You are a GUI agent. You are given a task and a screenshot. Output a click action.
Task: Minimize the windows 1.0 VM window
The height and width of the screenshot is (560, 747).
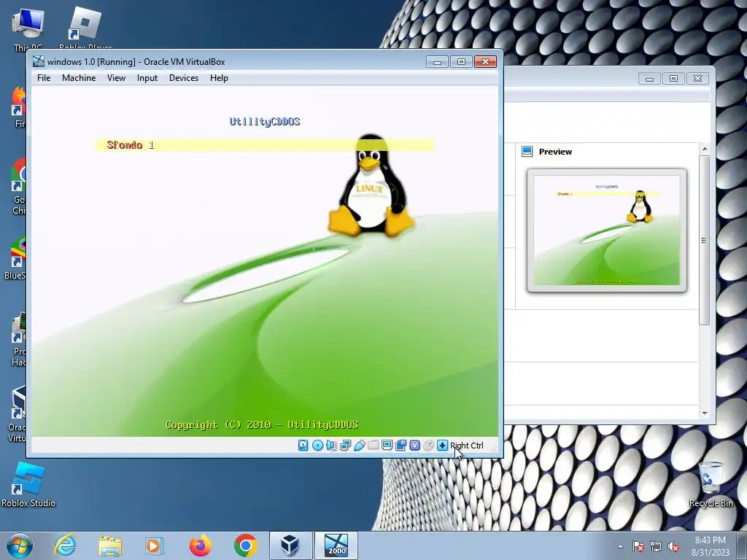click(438, 61)
